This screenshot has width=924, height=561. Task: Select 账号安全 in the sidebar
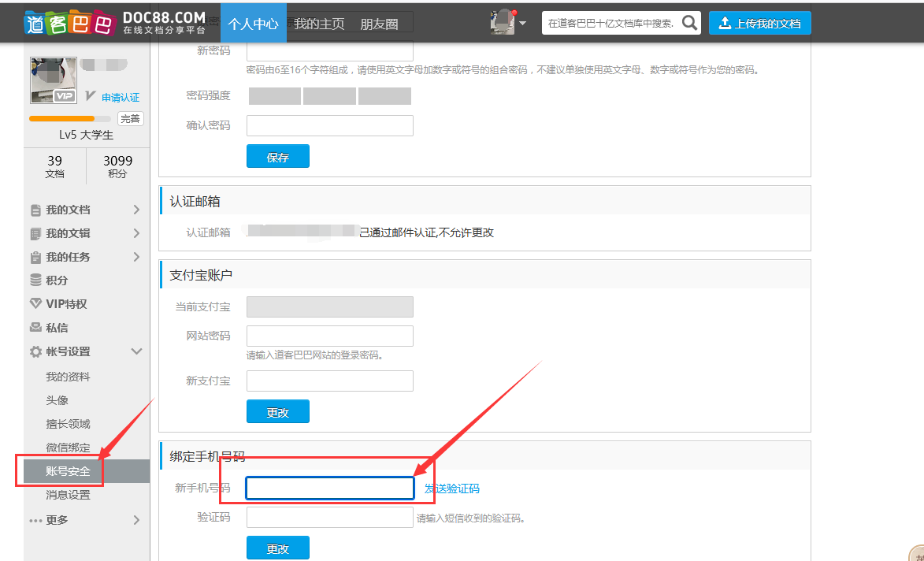(69, 471)
